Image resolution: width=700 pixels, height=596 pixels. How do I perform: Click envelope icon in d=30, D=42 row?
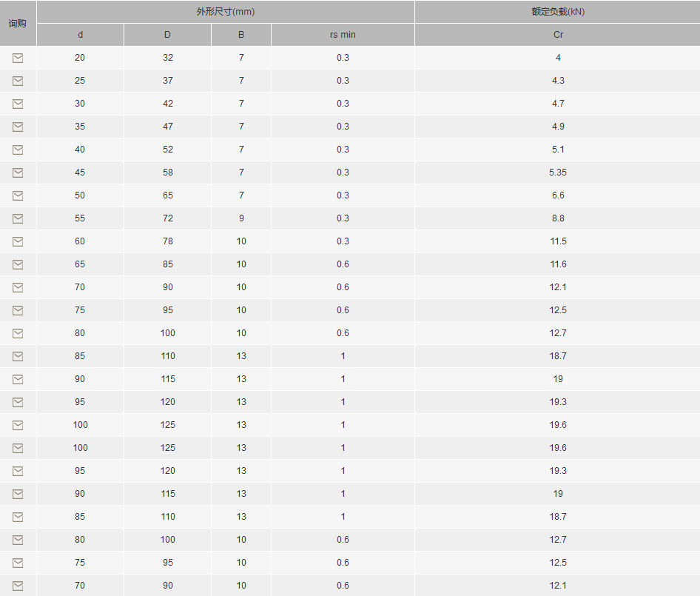click(x=18, y=104)
